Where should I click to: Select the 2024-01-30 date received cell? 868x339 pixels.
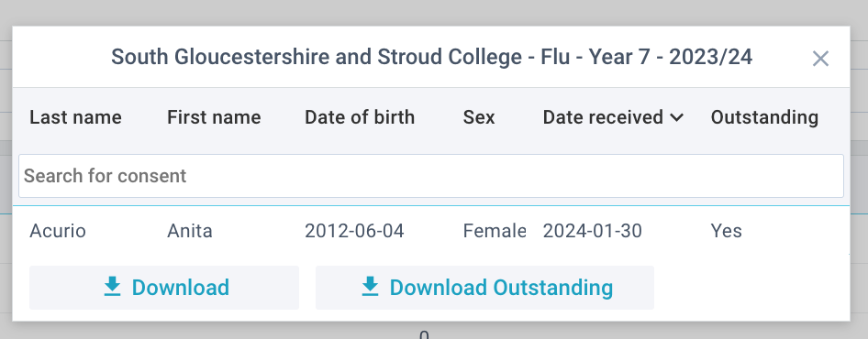coord(593,231)
